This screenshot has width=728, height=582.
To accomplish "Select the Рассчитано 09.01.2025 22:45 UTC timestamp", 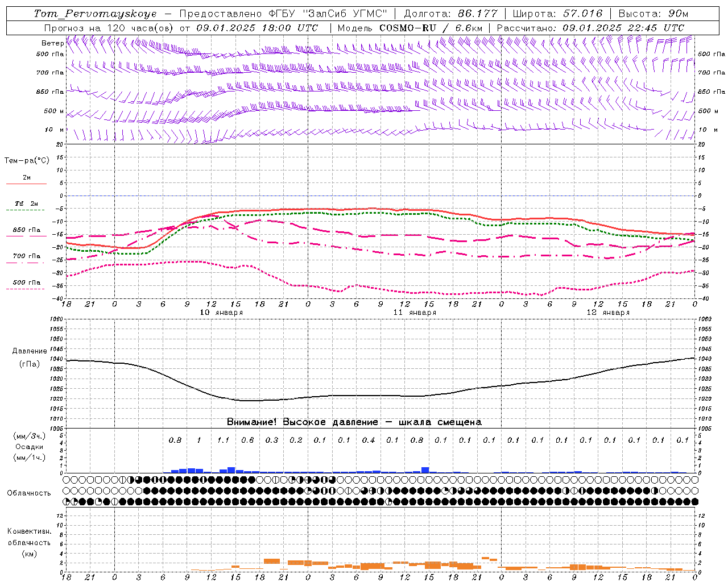I will pos(591,28).
